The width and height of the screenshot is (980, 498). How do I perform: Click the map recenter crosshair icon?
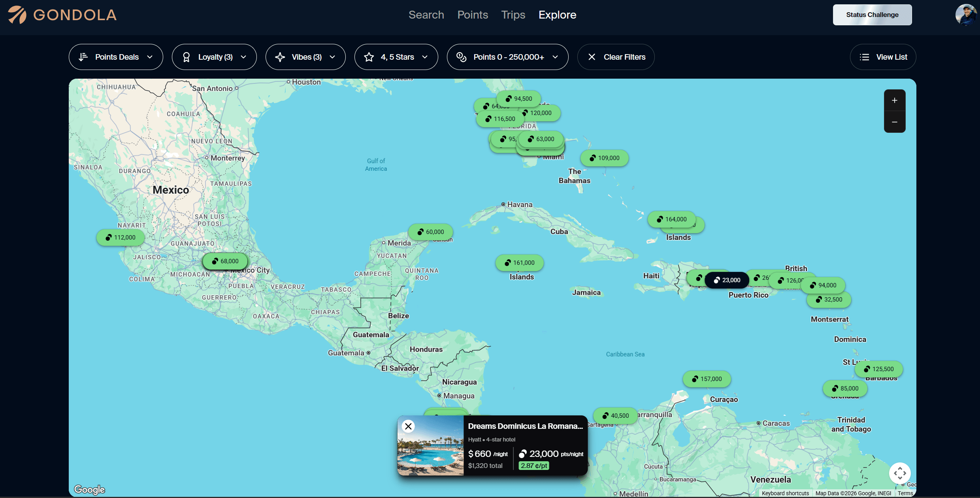900,473
